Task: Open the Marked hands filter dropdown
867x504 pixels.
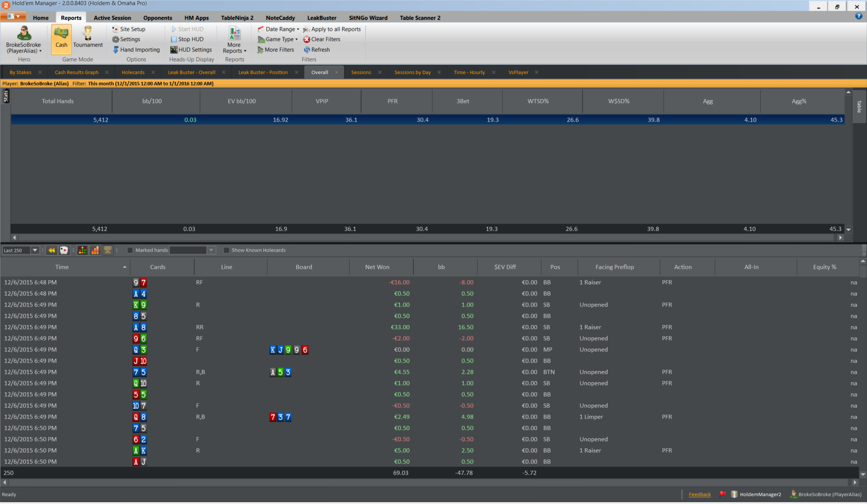Action: 211,250
